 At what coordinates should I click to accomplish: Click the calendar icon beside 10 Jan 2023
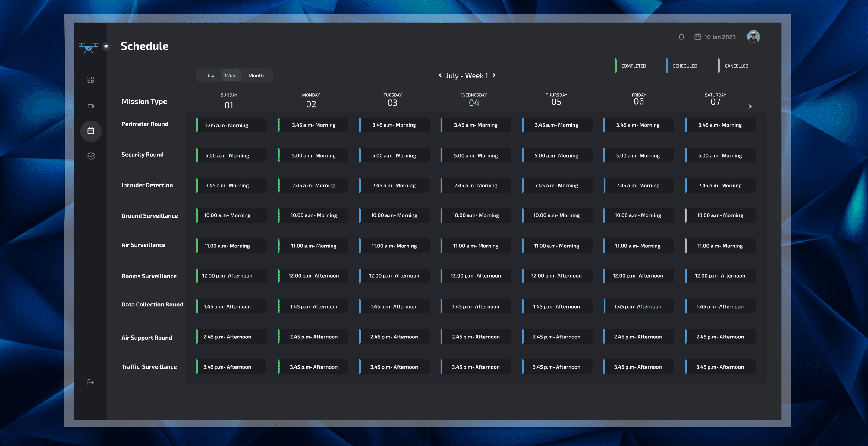click(x=697, y=37)
